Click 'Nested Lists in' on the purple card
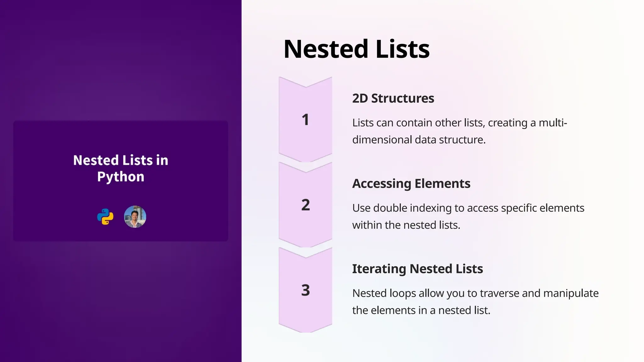Image resolution: width=644 pixels, height=362 pixels. (x=121, y=160)
